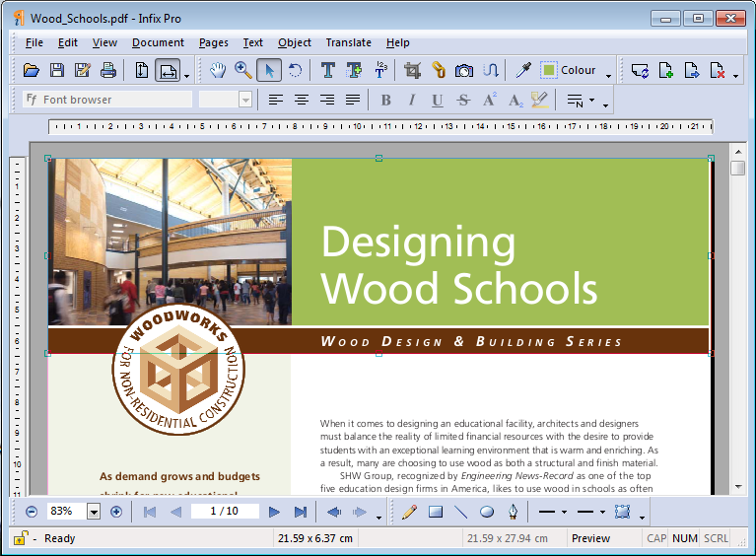The image size is (756, 556).
Task: Toggle Bold text formatting
Action: tap(385, 100)
